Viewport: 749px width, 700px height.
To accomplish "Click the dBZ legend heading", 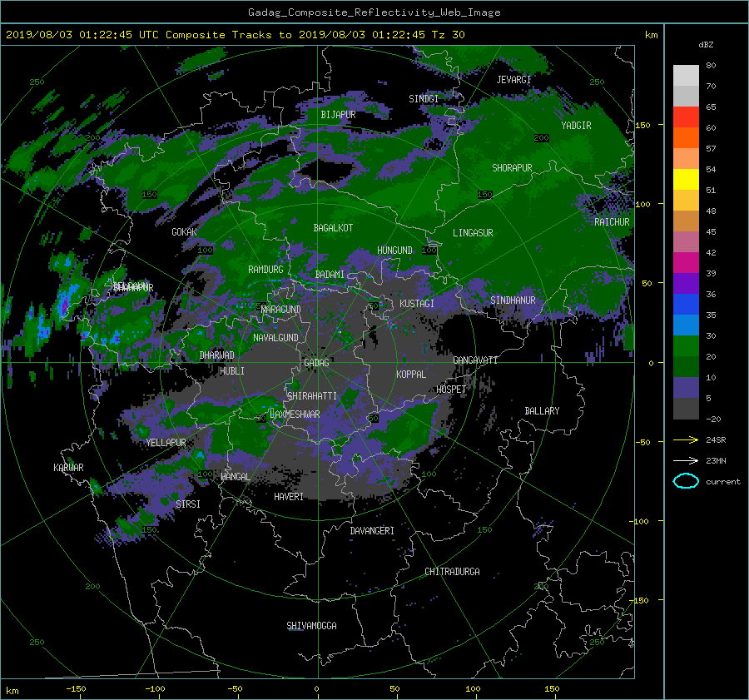I will tap(706, 44).
